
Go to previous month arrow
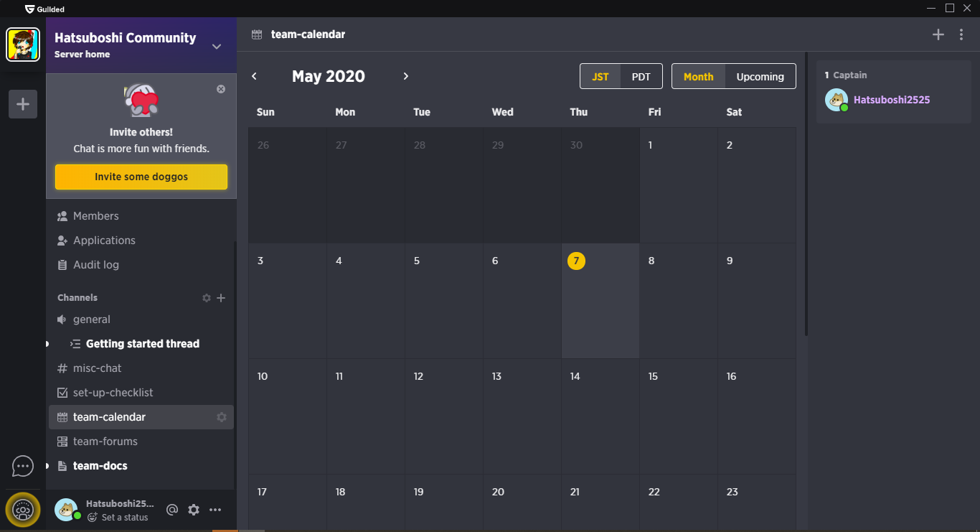point(254,76)
